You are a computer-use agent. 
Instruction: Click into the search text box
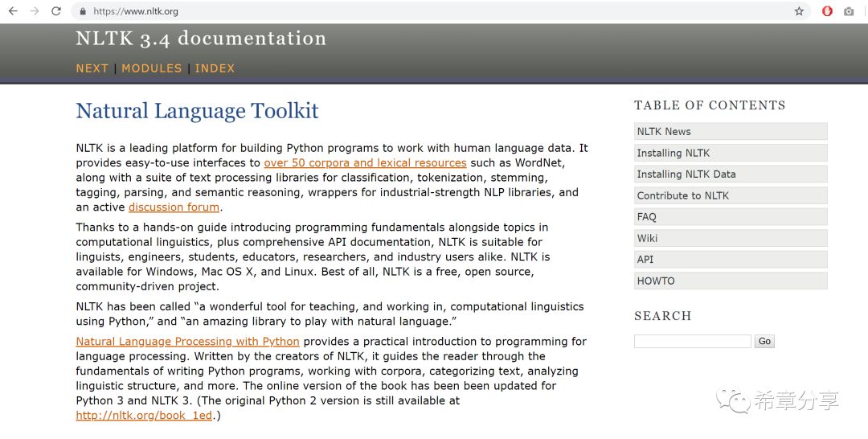(x=693, y=341)
